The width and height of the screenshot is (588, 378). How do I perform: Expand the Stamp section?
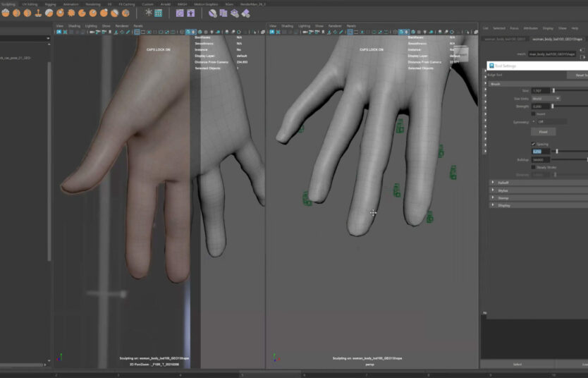[x=493, y=198]
